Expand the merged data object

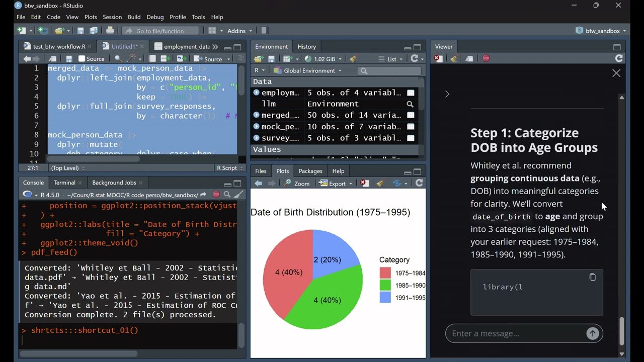click(x=257, y=115)
